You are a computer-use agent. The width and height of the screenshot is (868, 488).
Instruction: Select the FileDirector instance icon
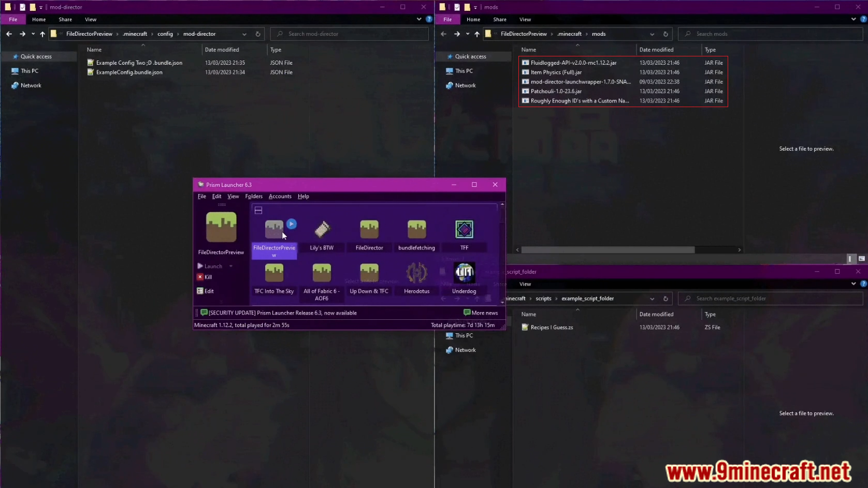click(x=369, y=229)
